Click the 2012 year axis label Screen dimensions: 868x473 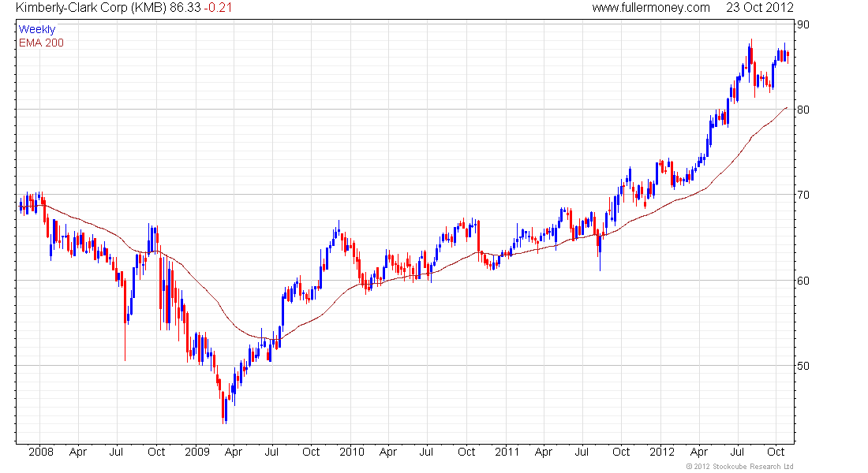662,452
